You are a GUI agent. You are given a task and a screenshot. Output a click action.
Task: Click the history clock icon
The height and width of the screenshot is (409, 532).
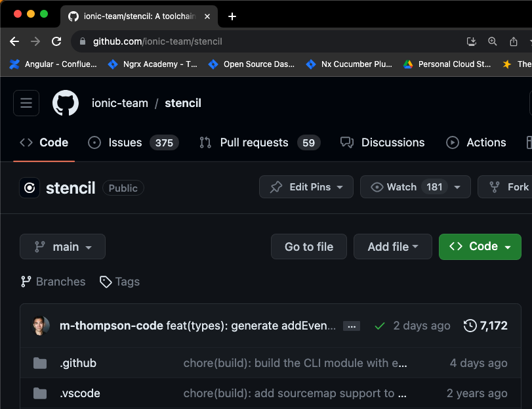(470, 326)
